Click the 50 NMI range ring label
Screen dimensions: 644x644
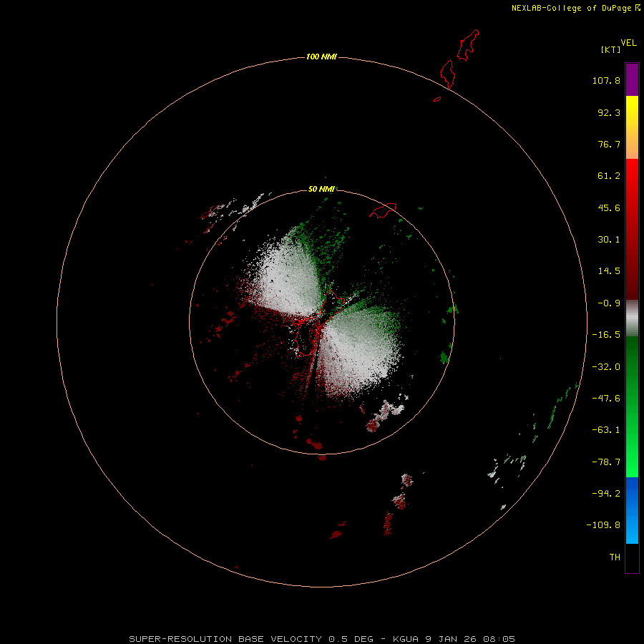pos(321,189)
